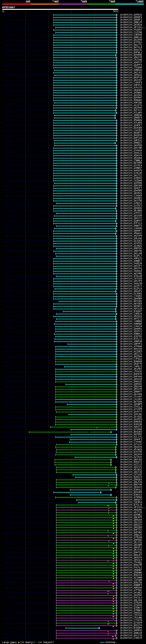Open hit UniRef100_Q05431
146x644 pixels.
[131, 15]
